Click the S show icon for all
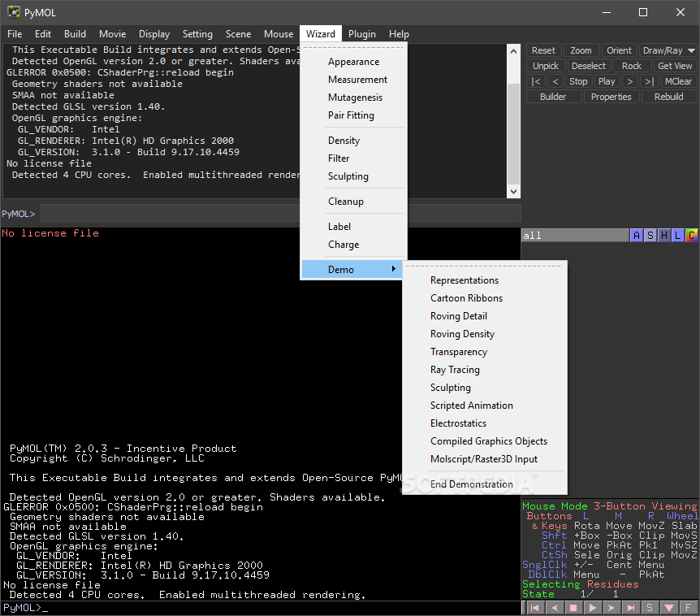700x616 pixels. [650, 236]
